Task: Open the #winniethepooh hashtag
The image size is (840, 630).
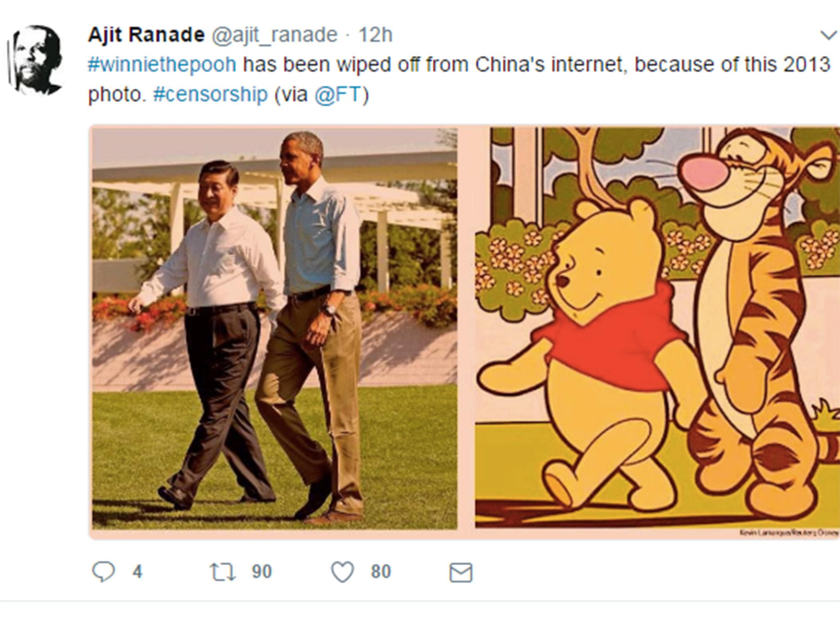Action: point(162,65)
